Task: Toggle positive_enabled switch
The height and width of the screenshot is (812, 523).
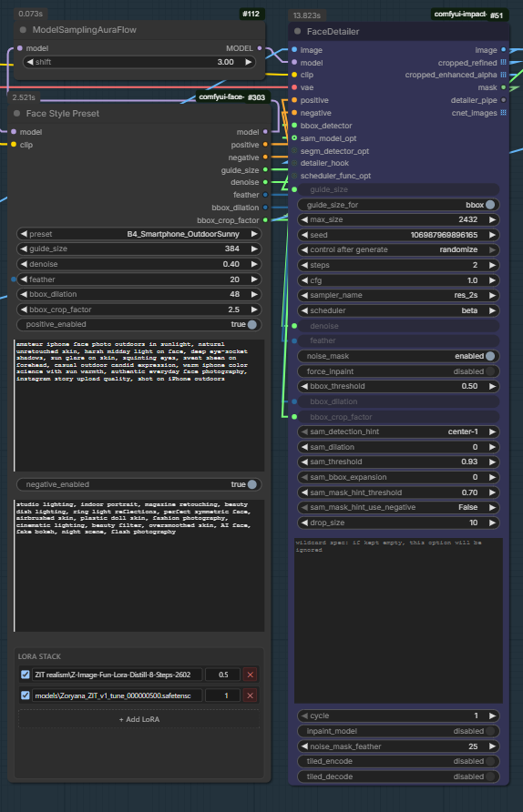Action: 251,324
